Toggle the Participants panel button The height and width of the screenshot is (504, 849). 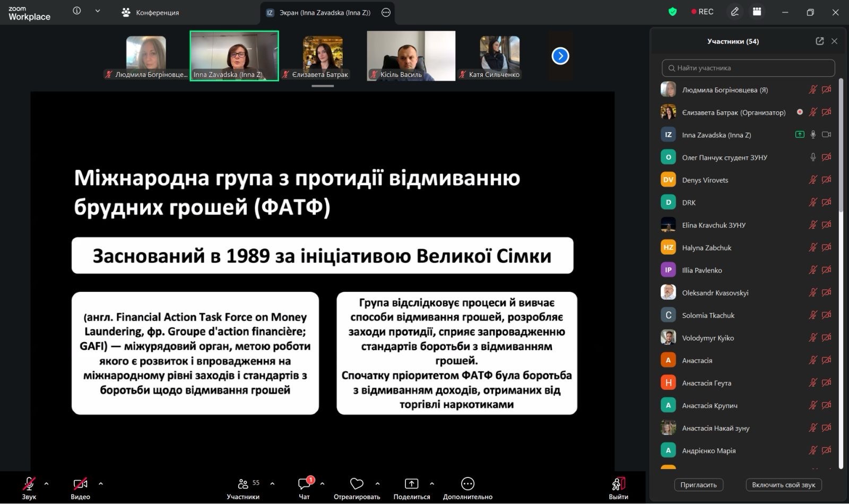[243, 484]
